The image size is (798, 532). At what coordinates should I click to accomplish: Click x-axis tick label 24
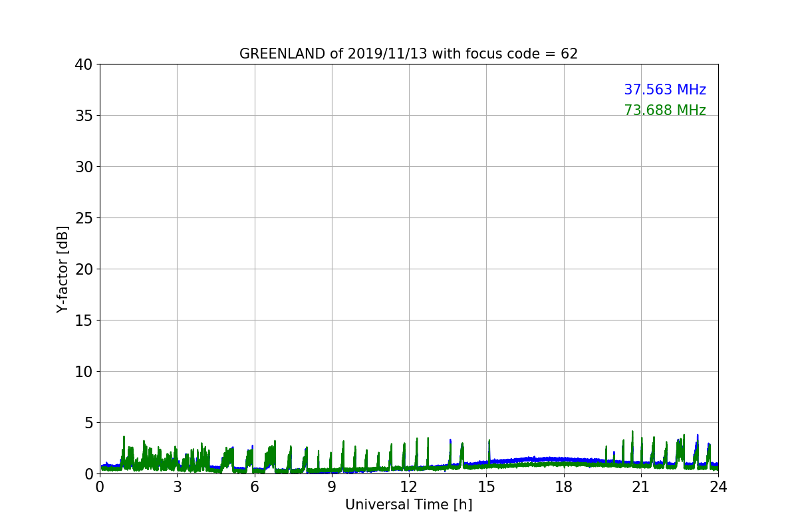pos(718,487)
